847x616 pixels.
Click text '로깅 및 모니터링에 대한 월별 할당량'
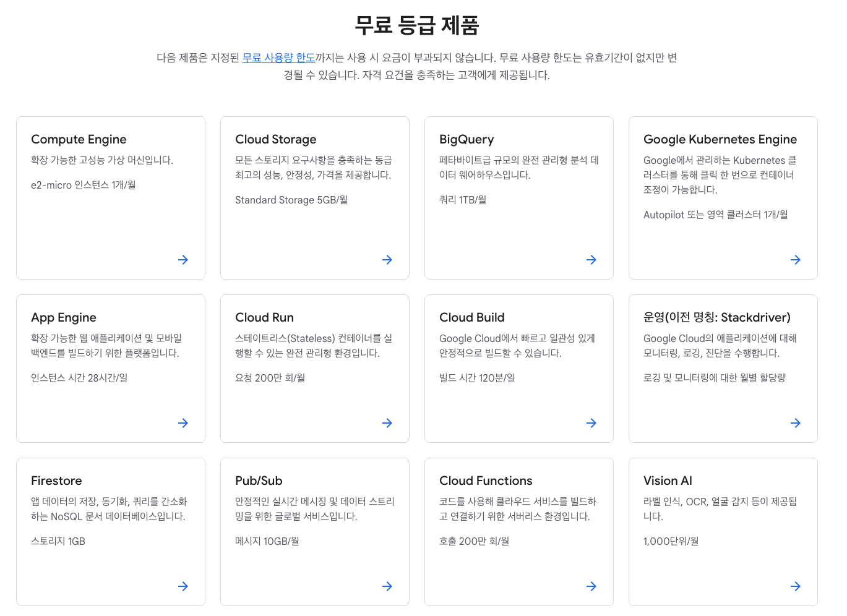[x=715, y=378]
